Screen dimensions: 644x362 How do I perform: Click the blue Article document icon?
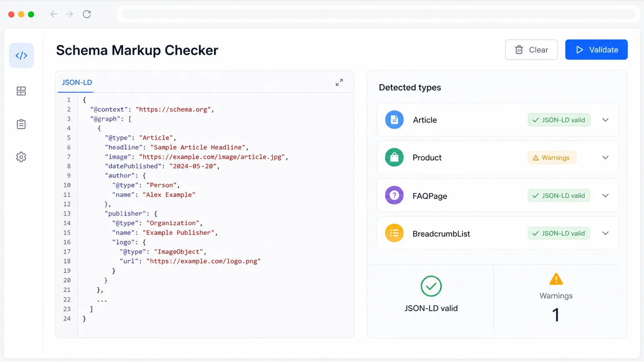[x=394, y=120]
